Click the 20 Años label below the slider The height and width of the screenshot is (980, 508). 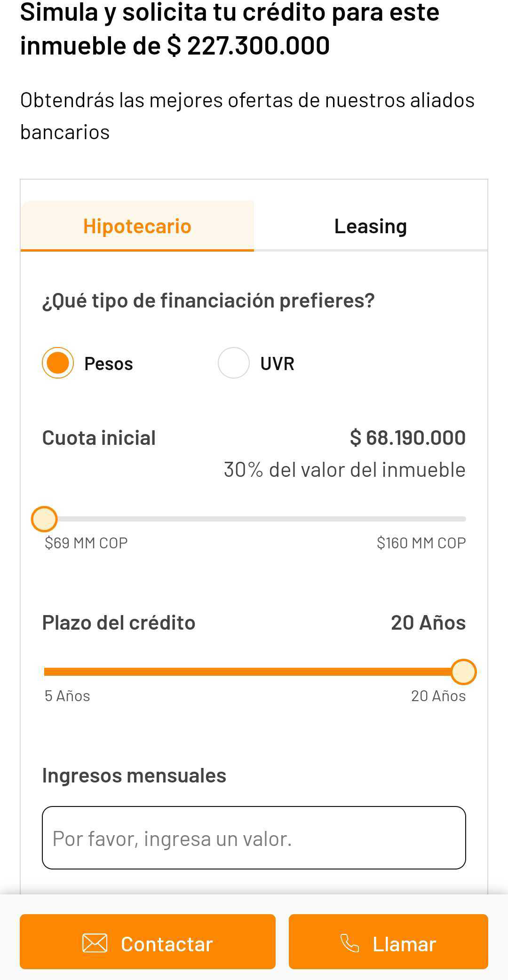click(438, 696)
